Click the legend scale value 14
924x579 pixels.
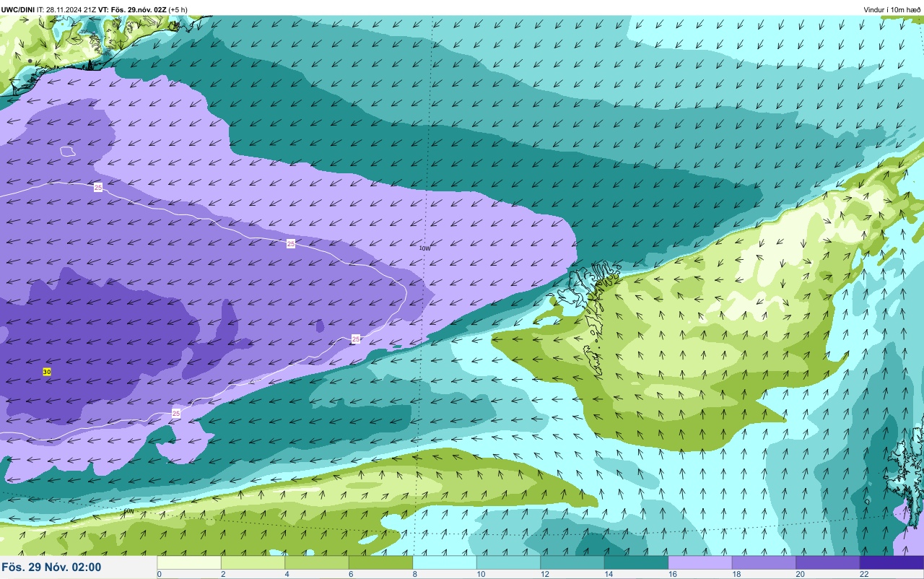click(x=608, y=574)
